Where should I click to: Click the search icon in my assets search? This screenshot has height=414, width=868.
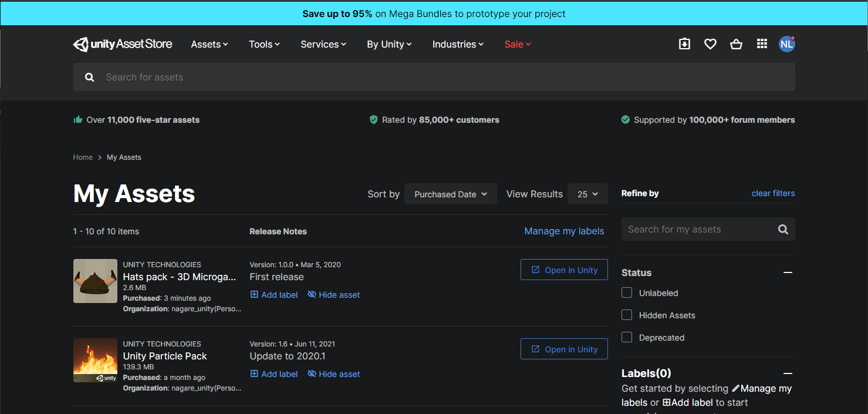tap(783, 230)
